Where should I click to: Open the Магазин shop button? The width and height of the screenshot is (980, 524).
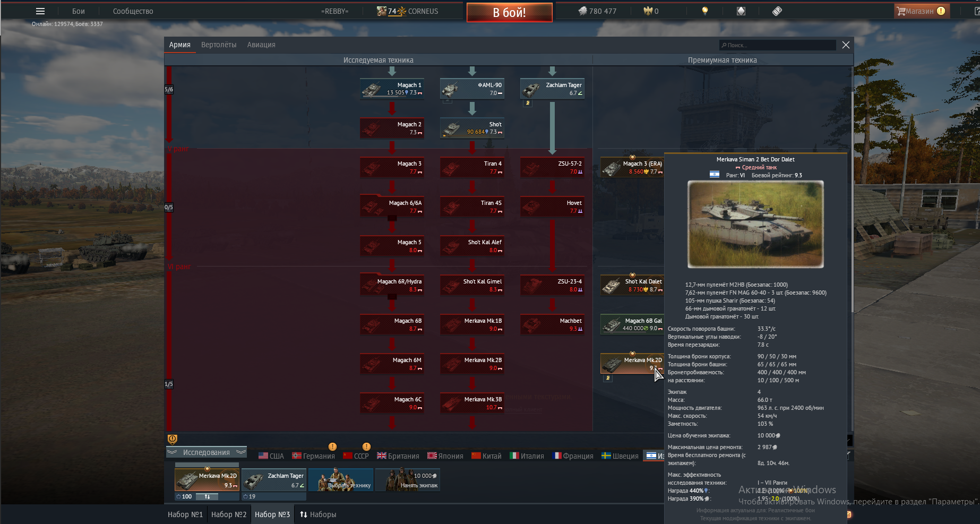tap(922, 11)
